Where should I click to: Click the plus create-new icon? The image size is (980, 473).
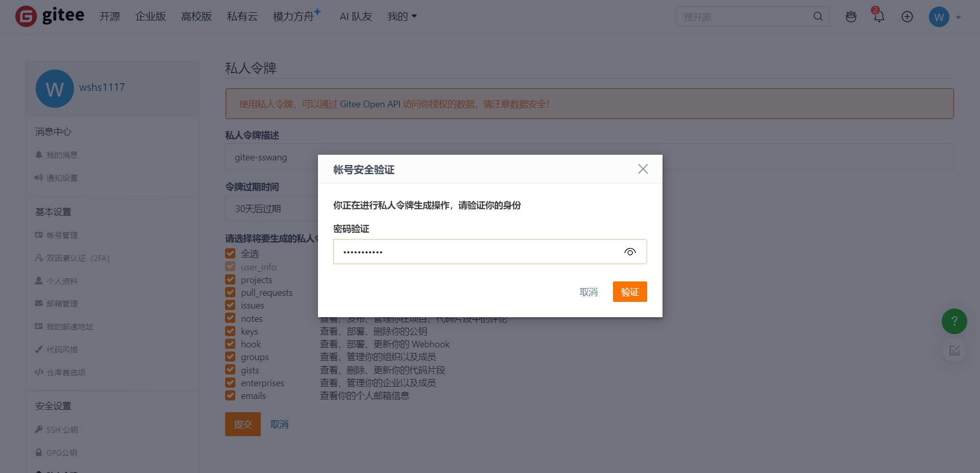[907, 16]
